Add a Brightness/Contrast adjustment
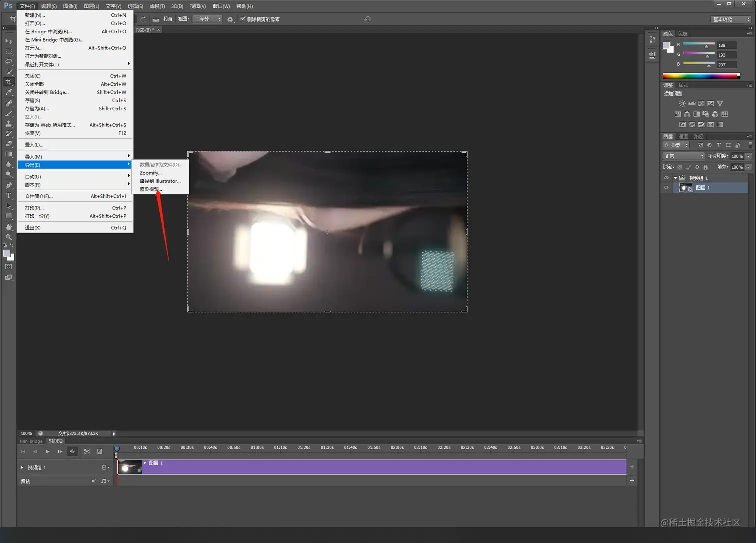 click(682, 104)
